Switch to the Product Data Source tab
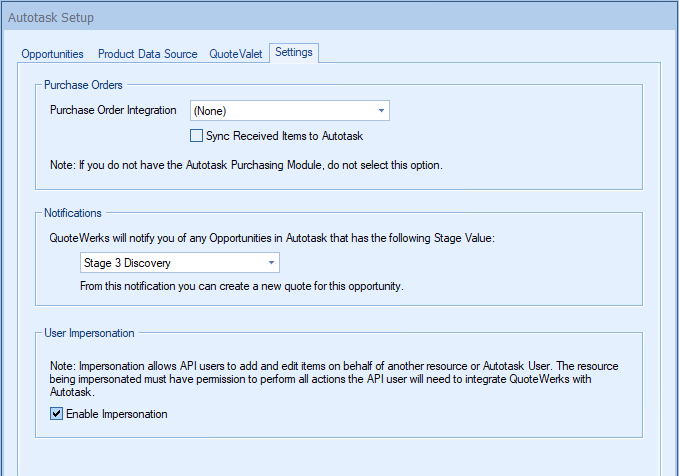The height and width of the screenshot is (476, 679). pyautogui.click(x=147, y=54)
